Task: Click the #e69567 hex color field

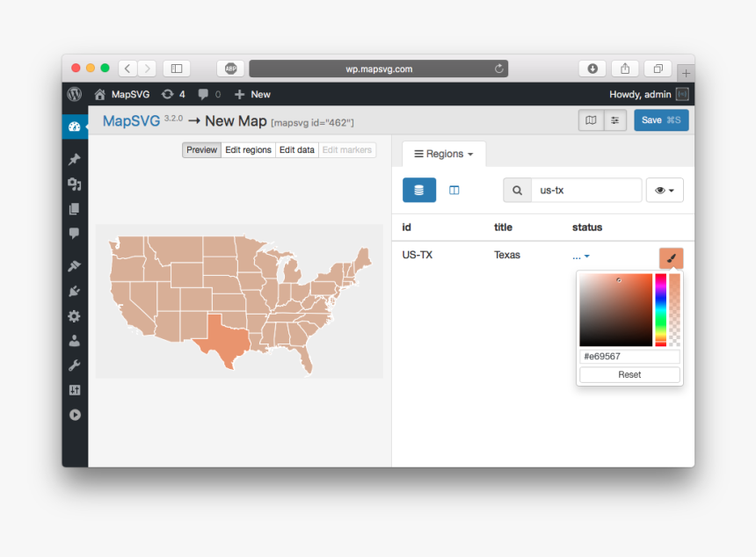Action: pyautogui.click(x=629, y=356)
